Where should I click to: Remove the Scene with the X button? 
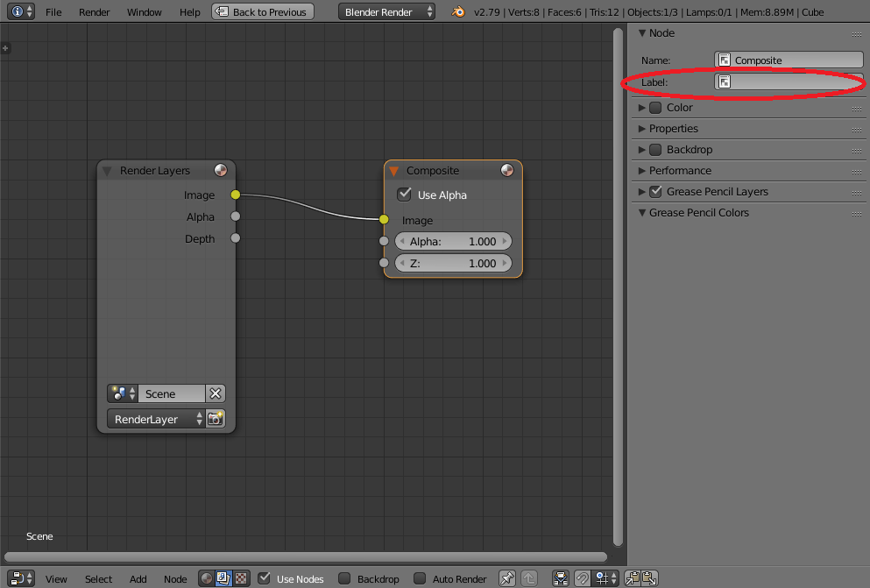tap(216, 393)
